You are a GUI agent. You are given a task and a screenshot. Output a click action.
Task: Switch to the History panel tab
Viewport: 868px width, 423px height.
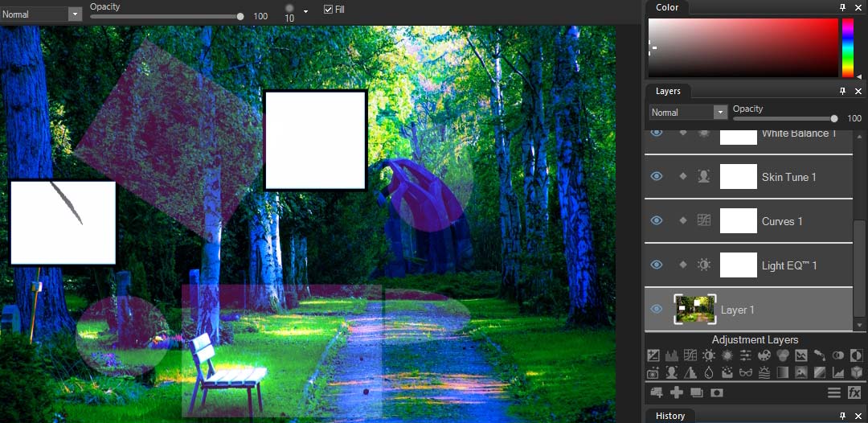click(670, 416)
